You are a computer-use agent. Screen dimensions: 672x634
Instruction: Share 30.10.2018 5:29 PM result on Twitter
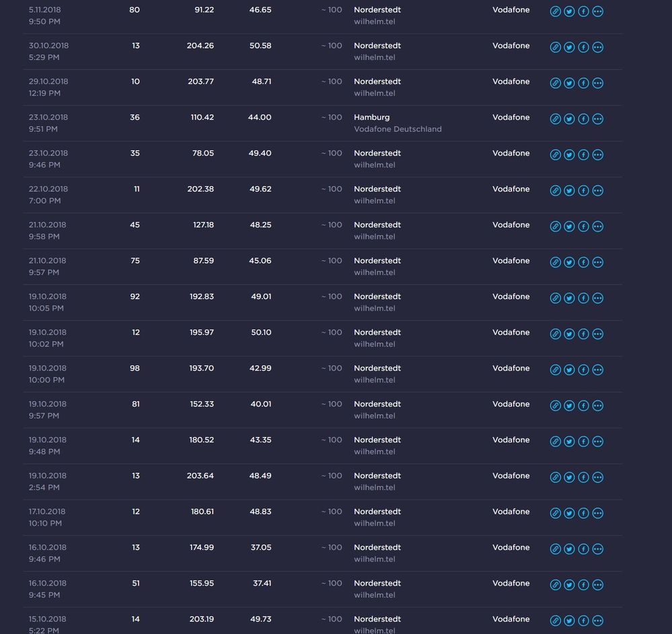(570, 47)
